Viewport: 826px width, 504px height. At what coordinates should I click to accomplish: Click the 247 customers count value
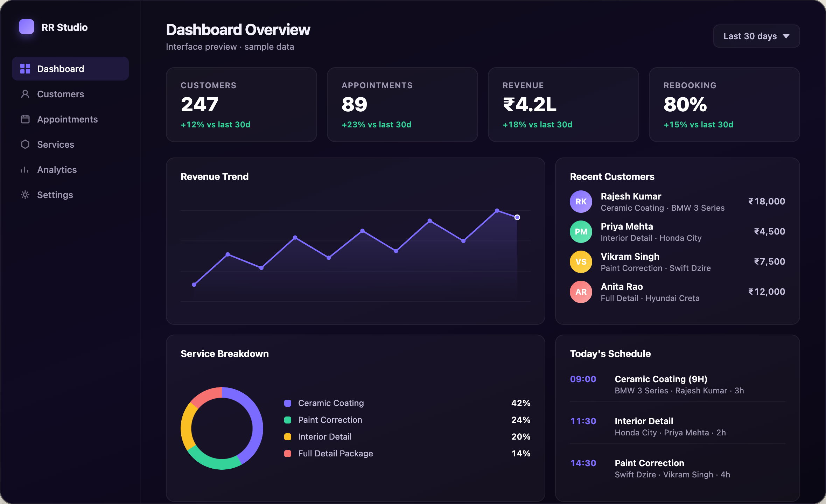click(x=199, y=104)
